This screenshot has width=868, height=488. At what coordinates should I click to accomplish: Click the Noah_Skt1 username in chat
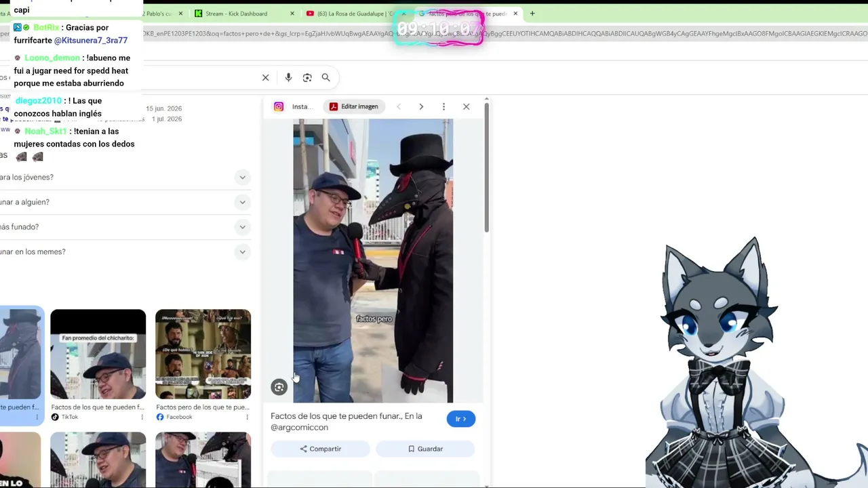click(45, 131)
